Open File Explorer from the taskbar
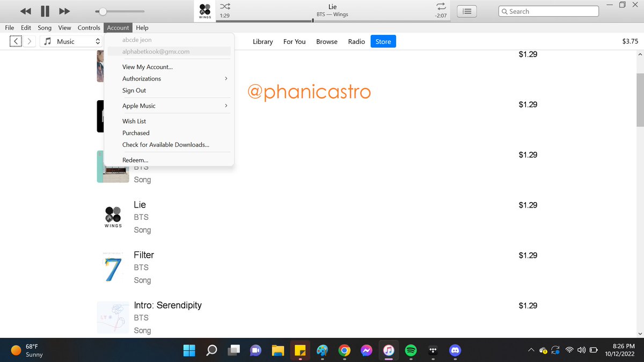 click(277, 350)
